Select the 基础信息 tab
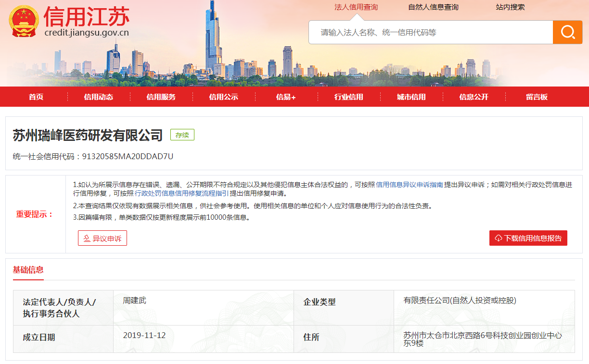The width and height of the screenshot is (589, 364). (x=28, y=270)
